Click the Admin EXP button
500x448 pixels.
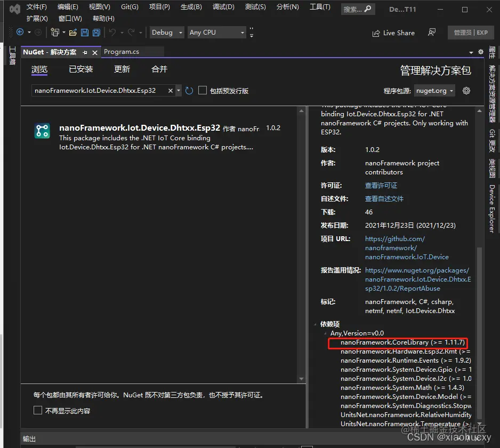[470, 33]
